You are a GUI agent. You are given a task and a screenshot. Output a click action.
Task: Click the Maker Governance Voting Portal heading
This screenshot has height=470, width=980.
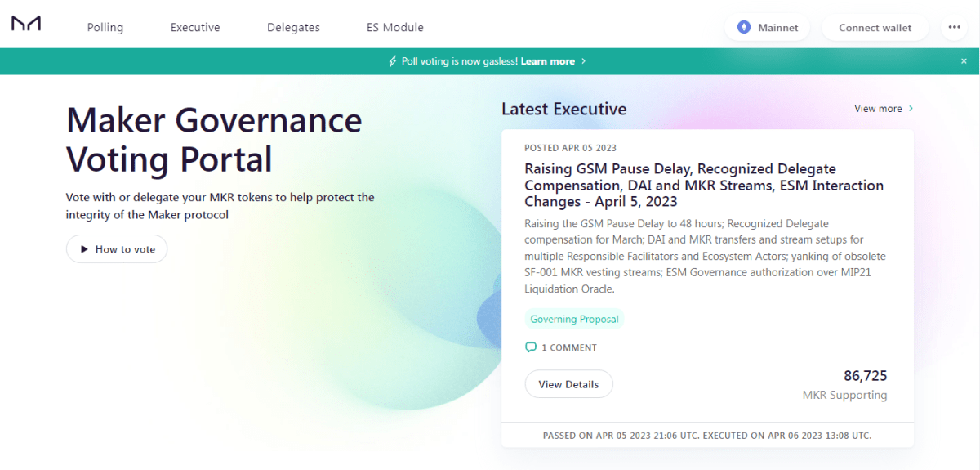214,139
